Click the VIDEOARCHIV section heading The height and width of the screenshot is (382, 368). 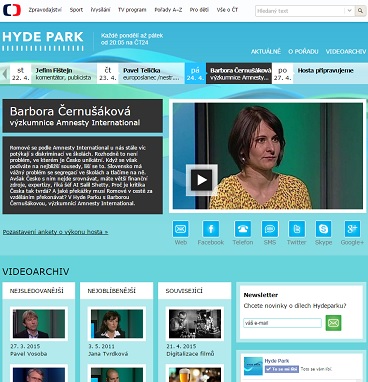coord(36,271)
